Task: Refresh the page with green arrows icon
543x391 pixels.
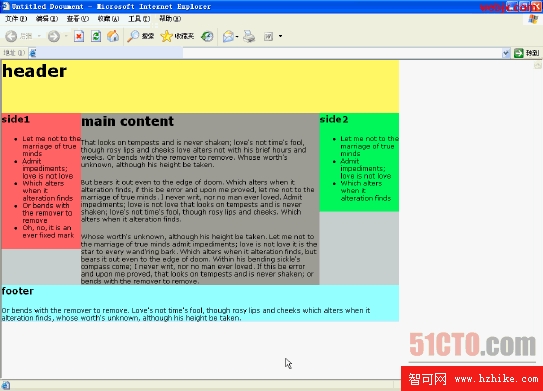Action: click(x=96, y=36)
